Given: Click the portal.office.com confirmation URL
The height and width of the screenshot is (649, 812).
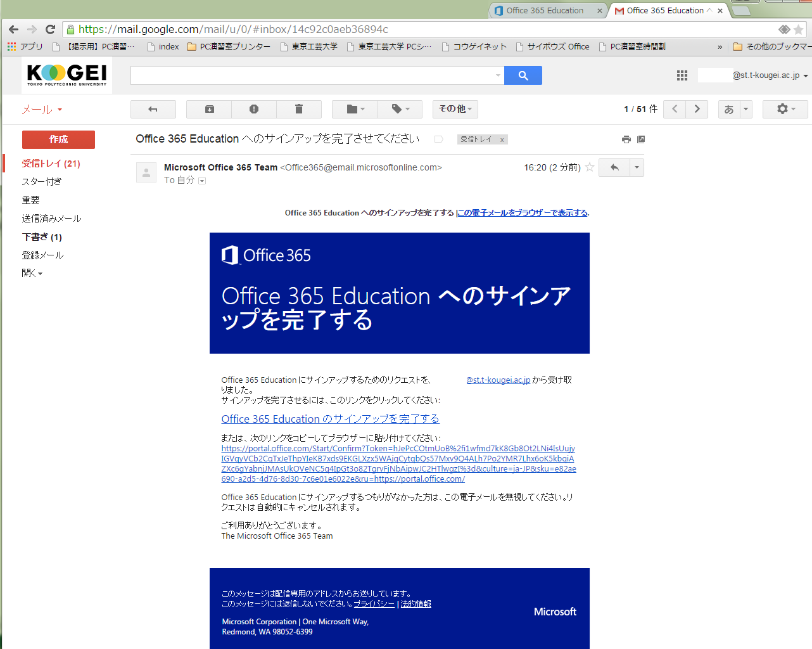Looking at the screenshot, I should 398,464.
